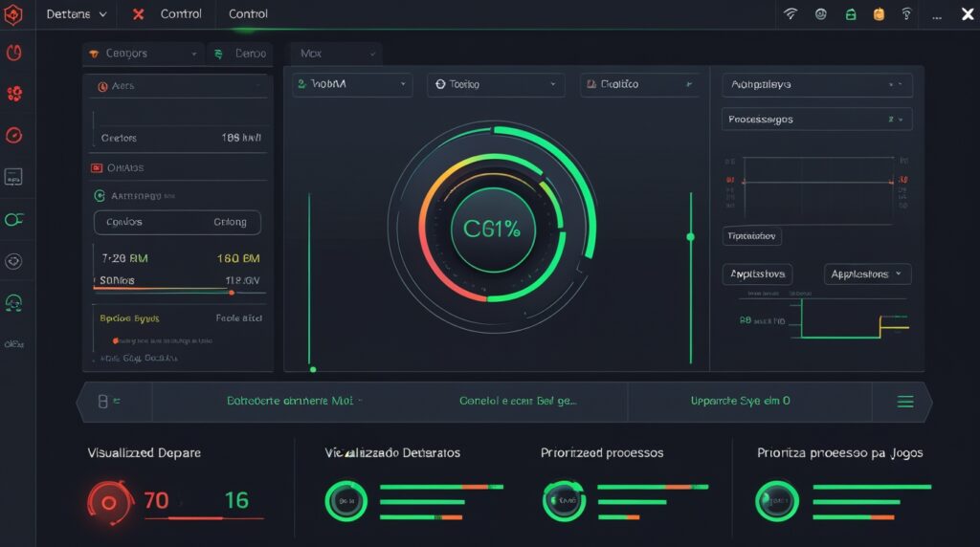Screen dimensions: 980x547
Task: Toggle the Viealiizado Detiaratos green ring
Action: coord(345,501)
